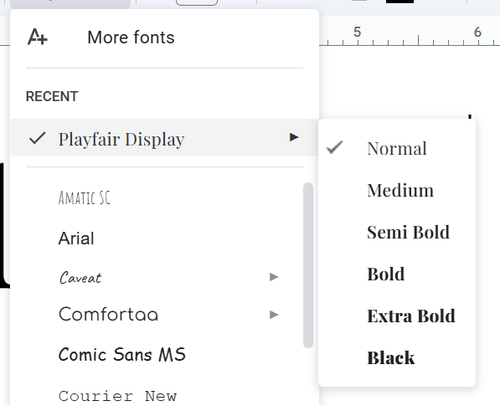Viewport: 500px width, 405px height.
Task: Expand the Playfair Display weight submenu arrow
Action: click(x=294, y=137)
